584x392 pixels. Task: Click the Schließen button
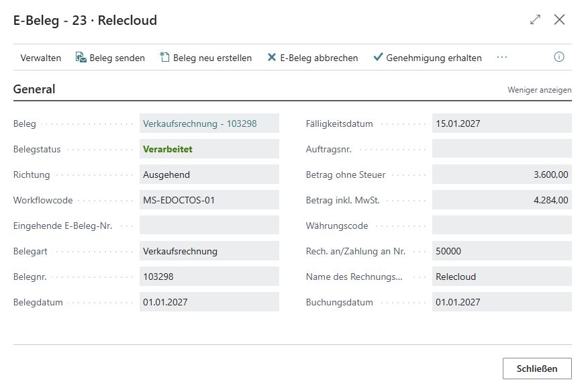[537, 369]
